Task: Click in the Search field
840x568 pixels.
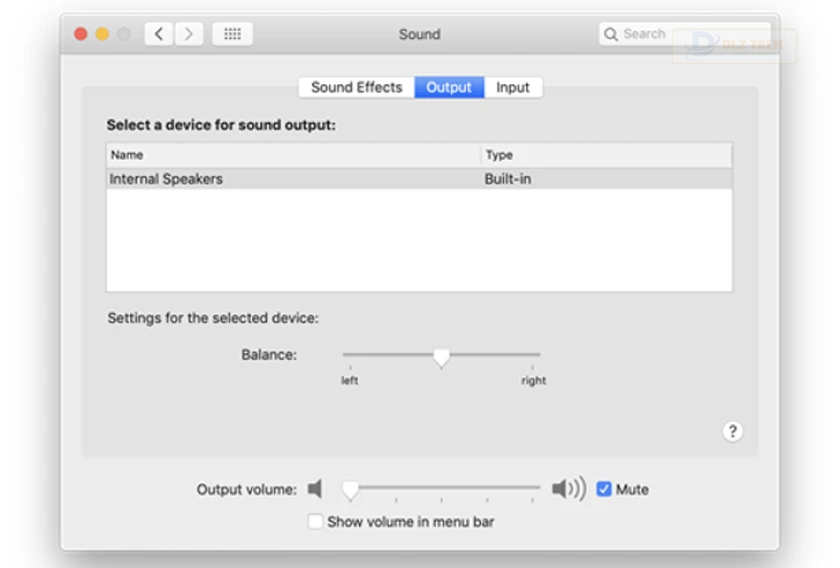Action: 685,34
